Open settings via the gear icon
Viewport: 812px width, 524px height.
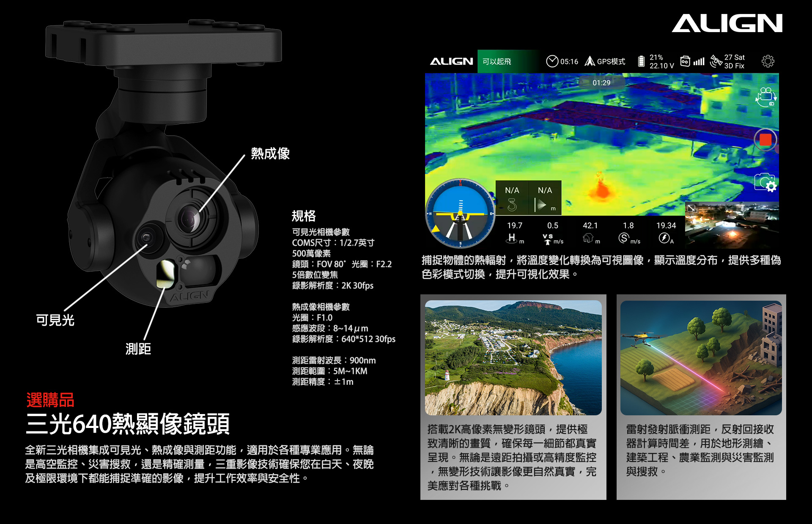coord(768,61)
